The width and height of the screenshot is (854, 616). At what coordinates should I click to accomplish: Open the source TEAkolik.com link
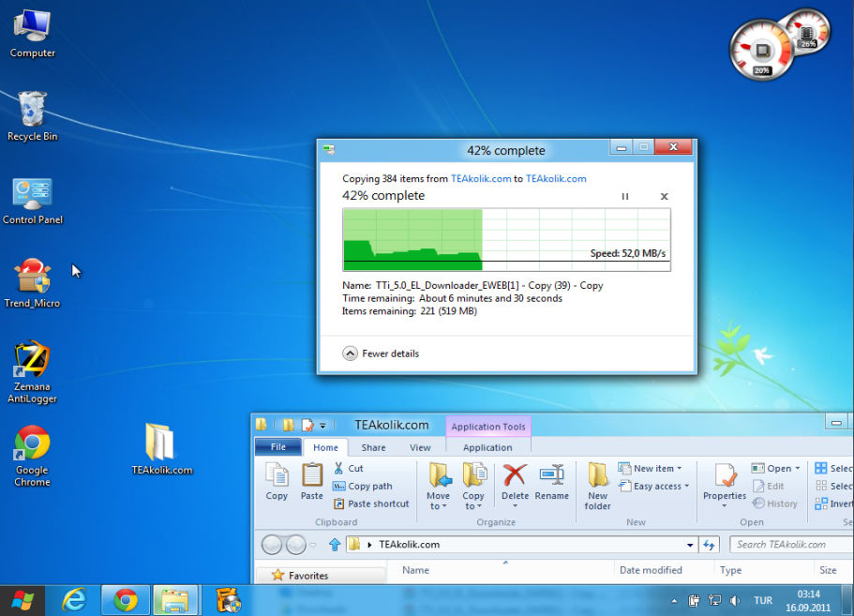[x=481, y=179]
